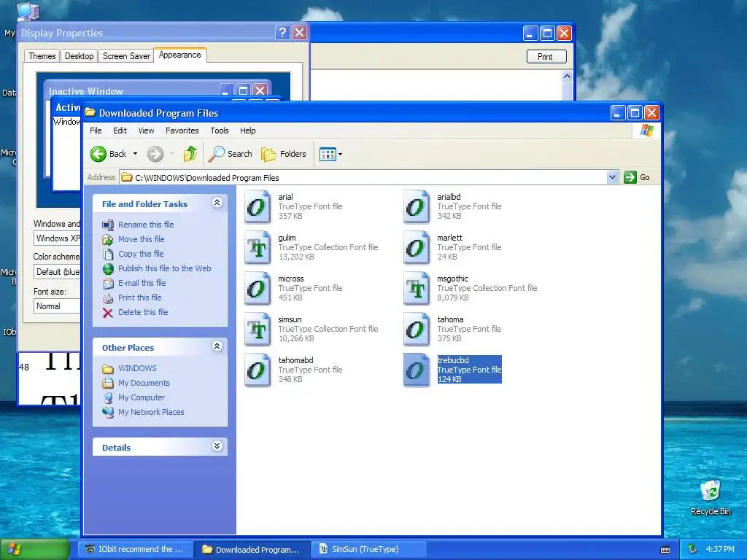Image resolution: width=747 pixels, height=560 pixels.
Task: Open the File menu
Action: coord(96,131)
